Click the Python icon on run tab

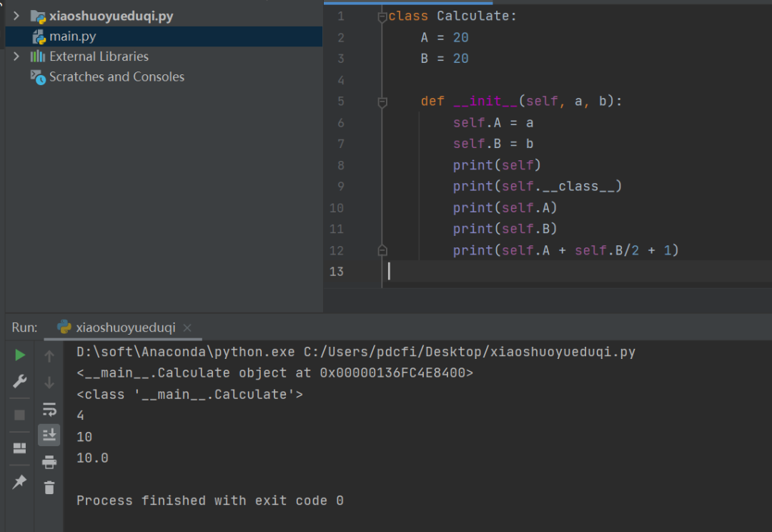click(x=64, y=327)
